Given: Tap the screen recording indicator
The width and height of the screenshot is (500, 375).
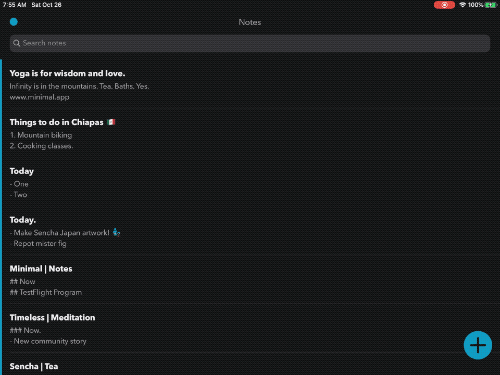Looking at the screenshot, I should tap(444, 5).
